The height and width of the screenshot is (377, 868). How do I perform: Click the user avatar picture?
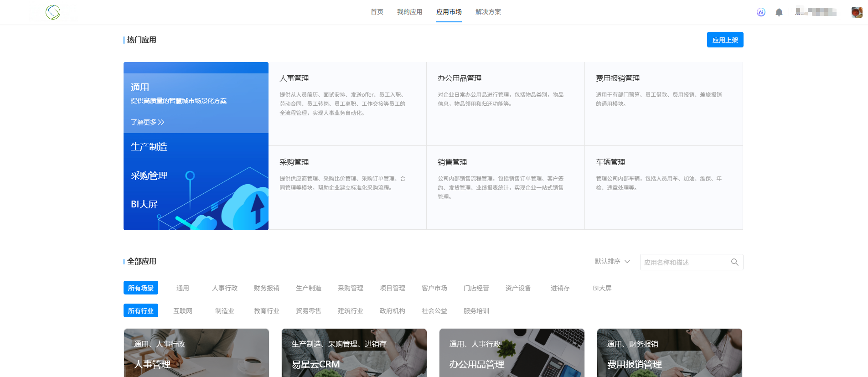[857, 12]
